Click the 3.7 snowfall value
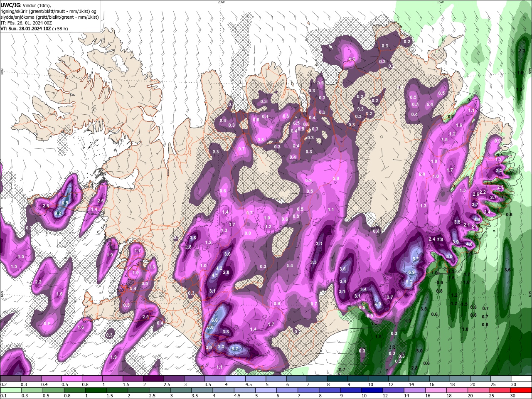 (475, 205)
